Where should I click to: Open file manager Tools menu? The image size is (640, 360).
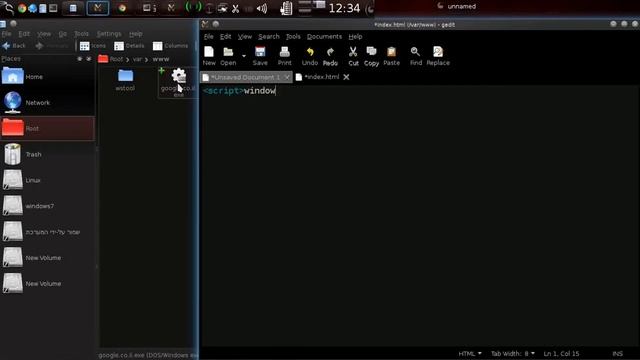coord(81,34)
